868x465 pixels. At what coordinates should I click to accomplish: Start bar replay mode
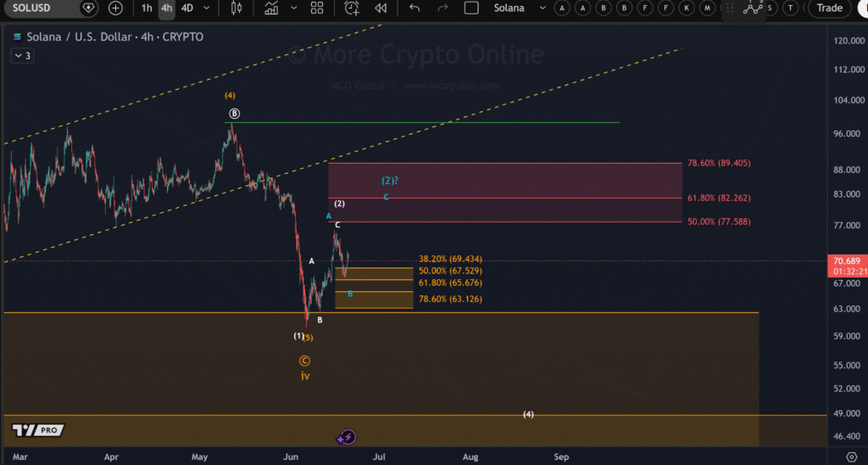tap(381, 8)
